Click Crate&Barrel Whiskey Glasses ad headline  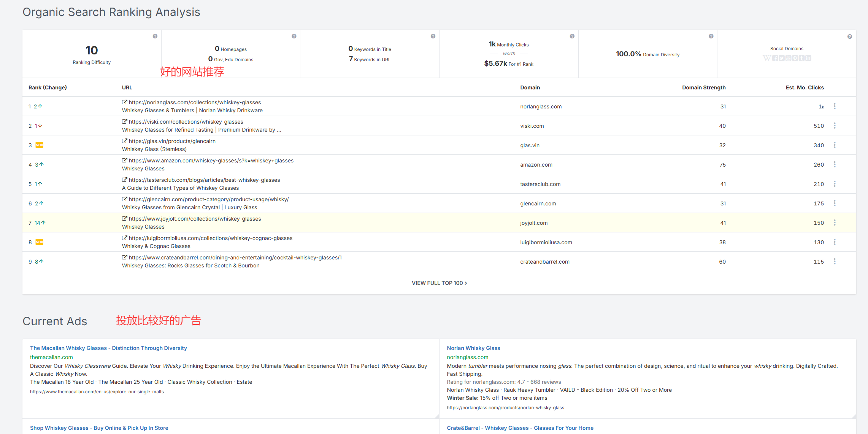click(x=520, y=428)
